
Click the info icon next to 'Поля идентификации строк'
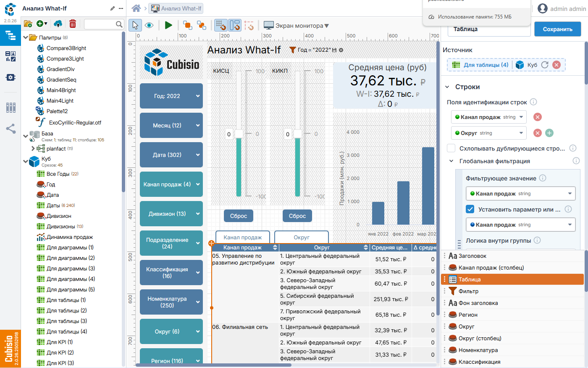coord(533,102)
